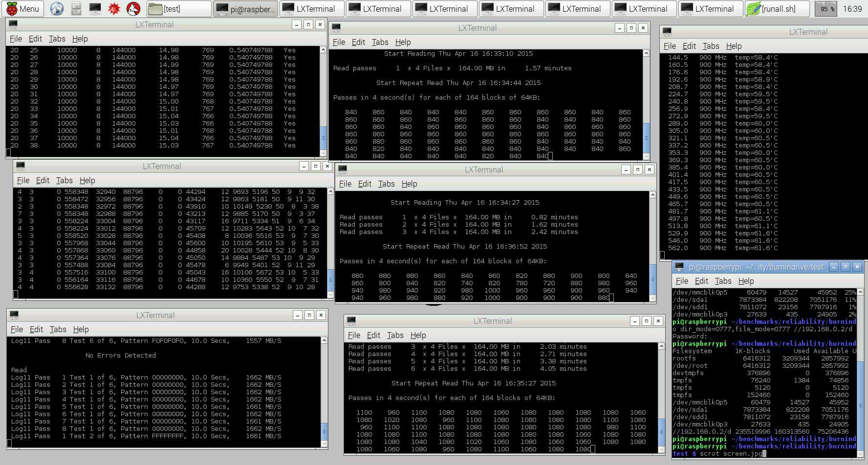Open the Wolfram language wolf icon
This screenshot has width=868, height=465.
coord(133,9)
